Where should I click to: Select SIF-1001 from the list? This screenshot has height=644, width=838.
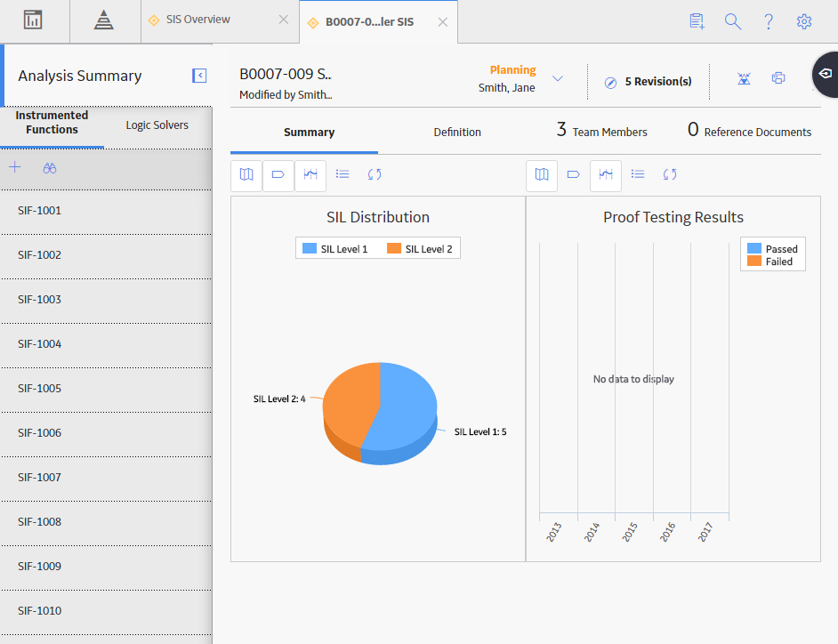pos(106,211)
